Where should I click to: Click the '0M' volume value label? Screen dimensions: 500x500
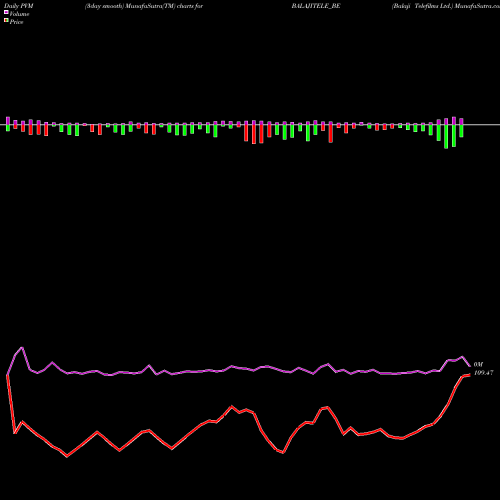coord(478,365)
